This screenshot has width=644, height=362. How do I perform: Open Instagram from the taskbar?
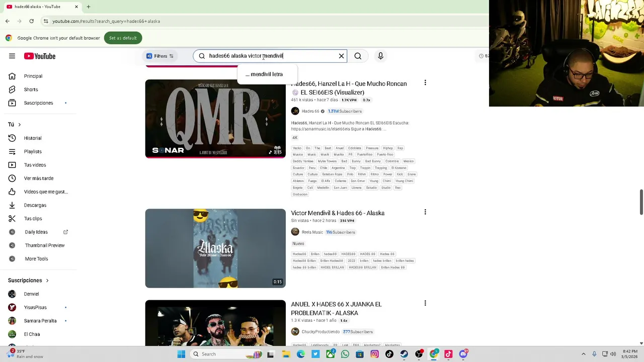[x=374, y=354]
